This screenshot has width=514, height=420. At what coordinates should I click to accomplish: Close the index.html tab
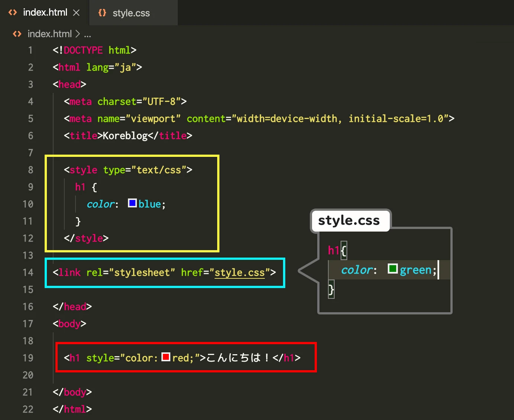(x=76, y=13)
